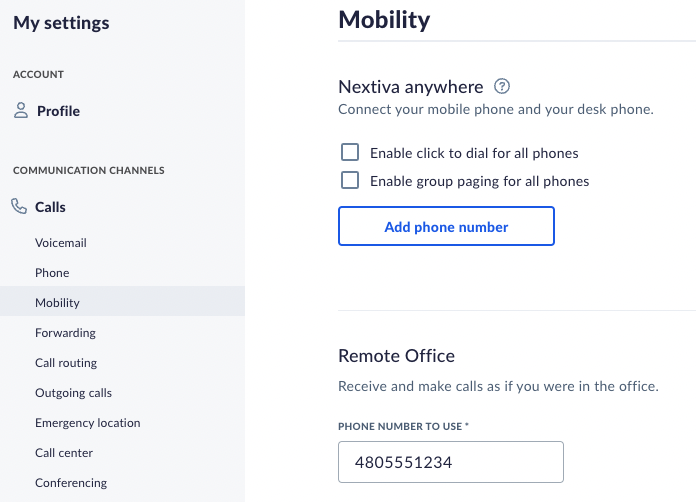Click the Add phone number button
696x502 pixels.
[446, 226]
